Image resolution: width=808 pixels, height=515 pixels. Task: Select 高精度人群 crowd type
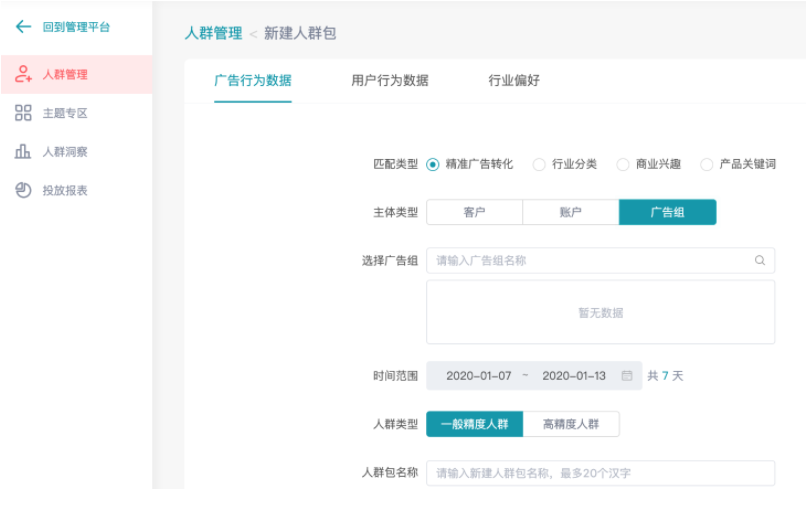pos(571,424)
